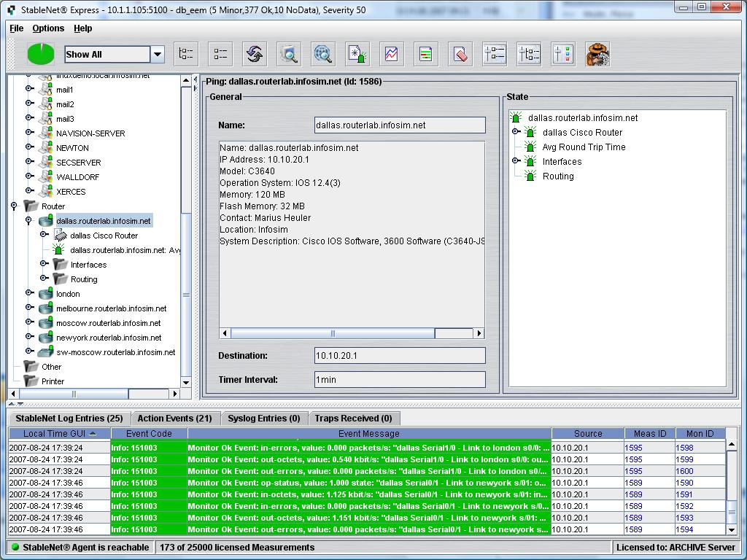Image resolution: width=747 pixels, height=560 pixels.
Task: Click the NEWTON server icon
Action: [x=46, y=147]
